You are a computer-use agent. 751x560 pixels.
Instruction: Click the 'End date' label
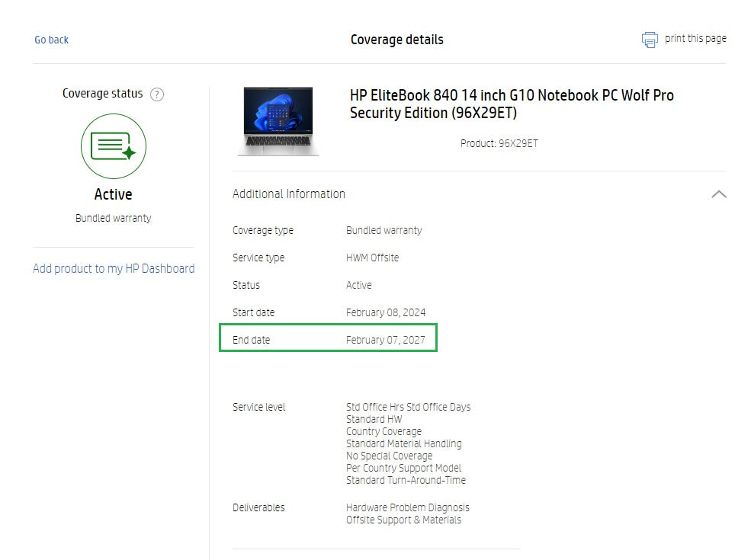pos(252,340)
